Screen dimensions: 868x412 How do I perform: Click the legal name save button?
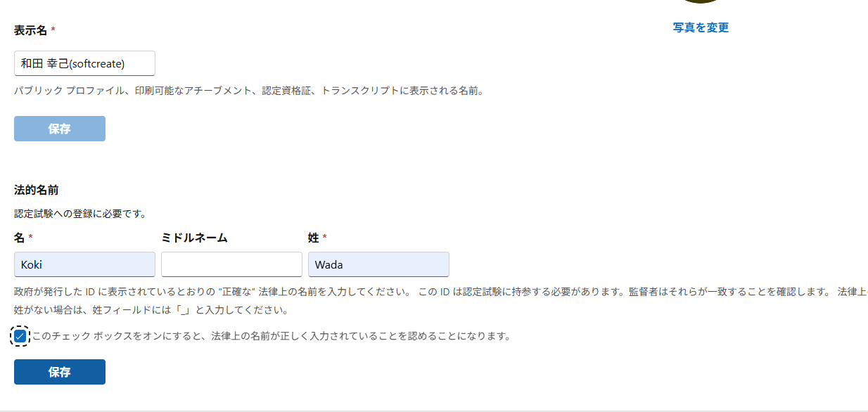tap(59, 371)
